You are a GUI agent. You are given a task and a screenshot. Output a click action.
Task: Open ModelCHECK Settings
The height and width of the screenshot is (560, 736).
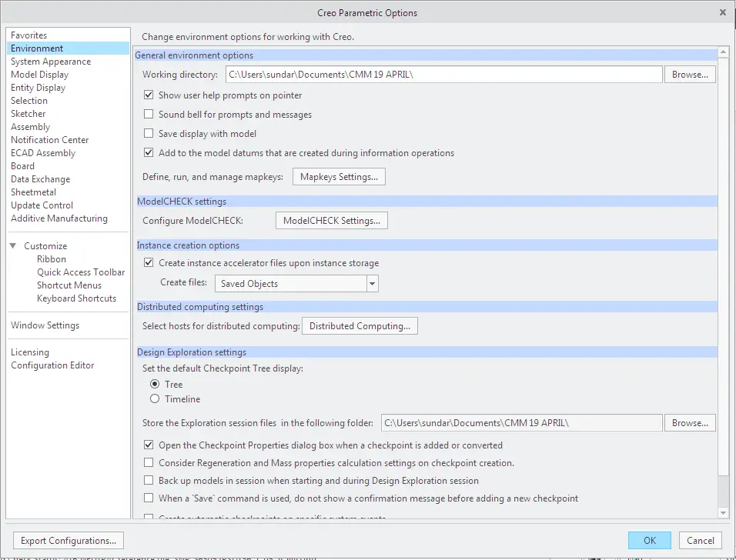(x=331, y=221)
